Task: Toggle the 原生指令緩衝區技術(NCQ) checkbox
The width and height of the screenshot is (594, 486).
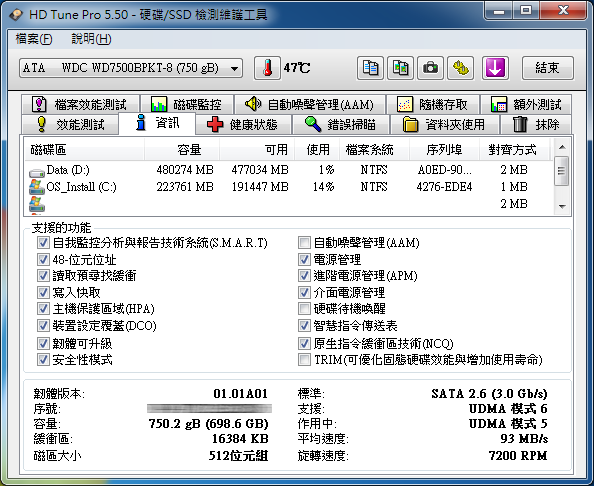Action: tap(304, 344)
